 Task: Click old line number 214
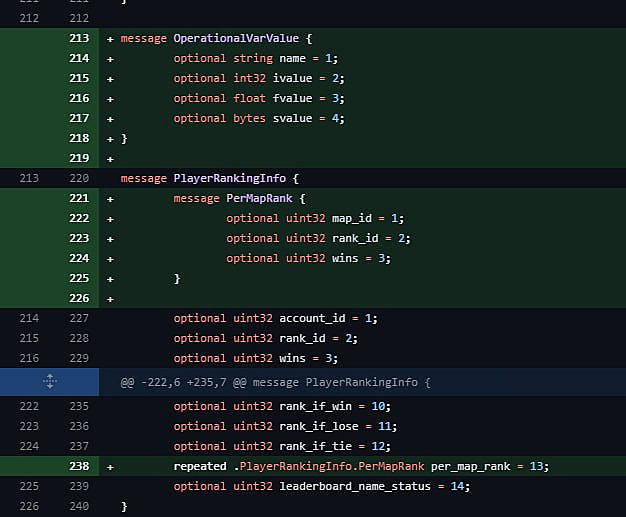pyautogui.click(x=29, y=318)
